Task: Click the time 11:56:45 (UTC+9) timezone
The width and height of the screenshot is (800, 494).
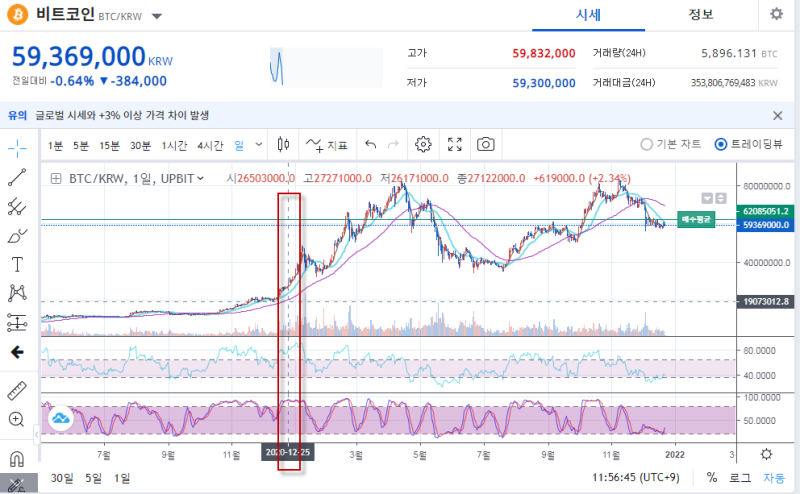Action: 636,478
